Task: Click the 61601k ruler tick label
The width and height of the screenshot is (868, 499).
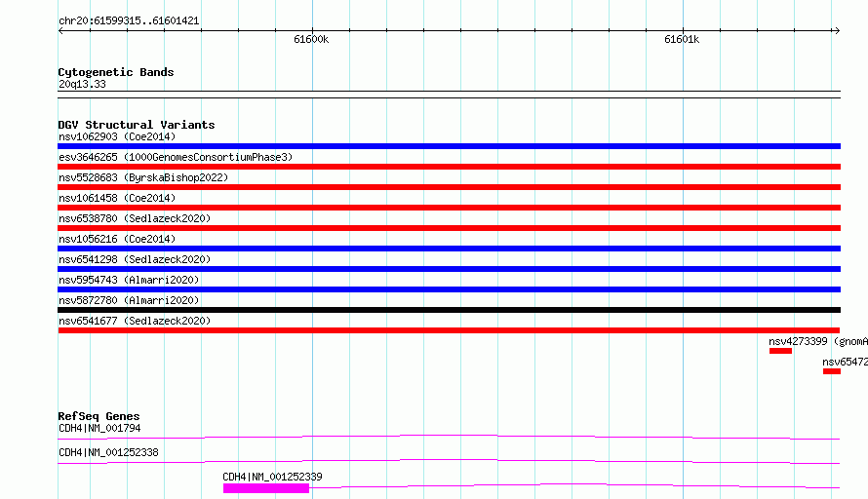Action: [682, 39]
